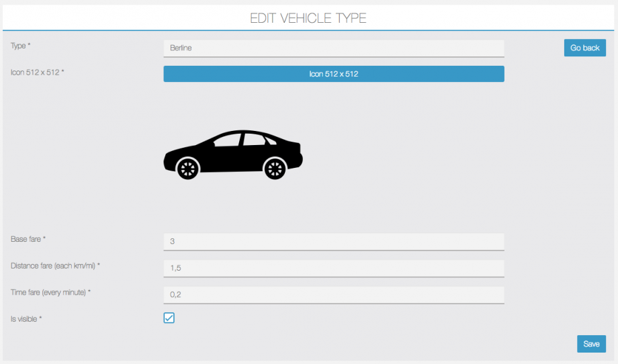Screen dimensions: 618x364
Task: Click the 'Base fare *' label
Action: pos(28,239)
